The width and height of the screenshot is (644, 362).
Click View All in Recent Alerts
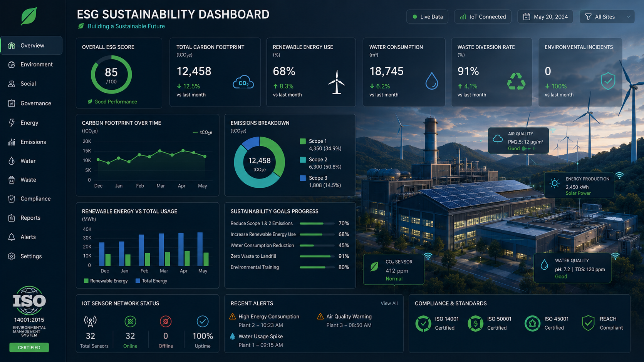389,304
